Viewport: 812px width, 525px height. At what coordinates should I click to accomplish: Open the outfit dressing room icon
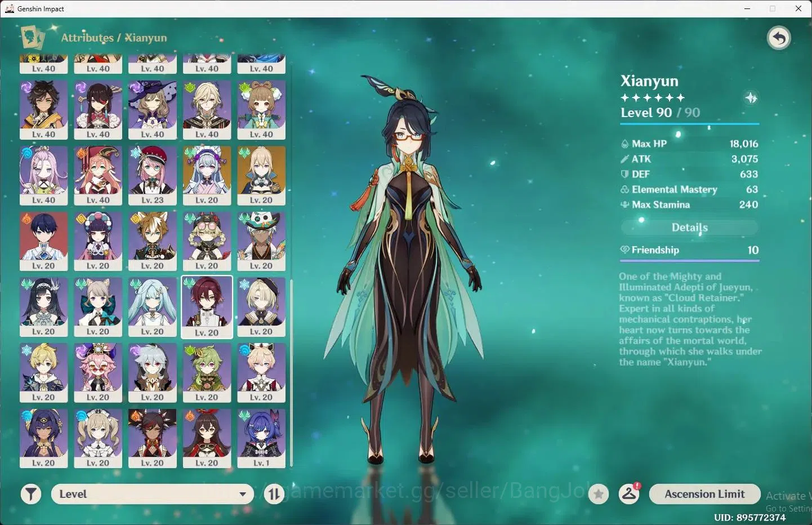click(629, 494)
